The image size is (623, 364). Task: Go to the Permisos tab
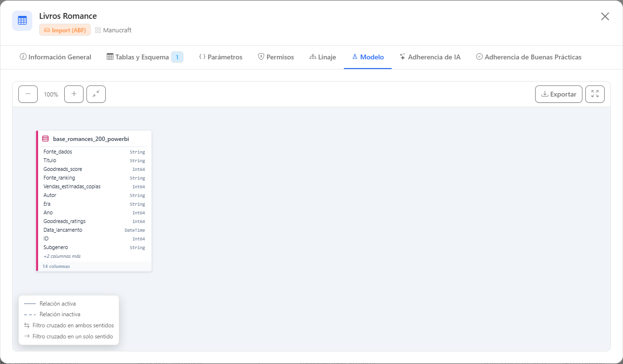tap(276, 57)
